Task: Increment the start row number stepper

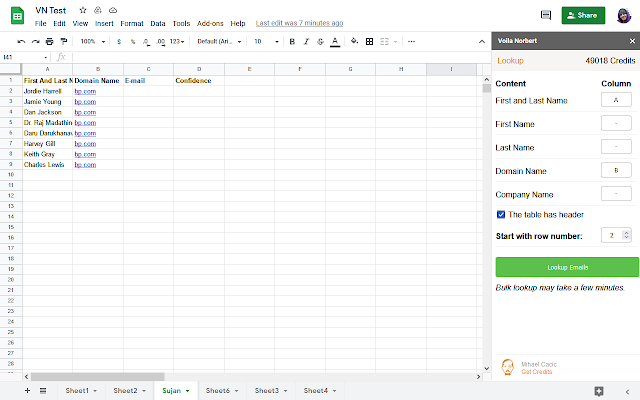Action: 626,233
